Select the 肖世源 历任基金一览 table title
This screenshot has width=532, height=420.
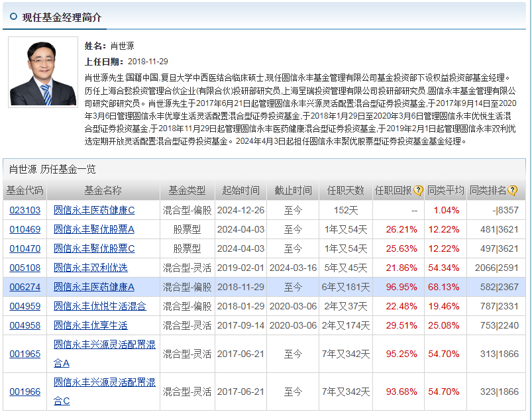(52, 169)
